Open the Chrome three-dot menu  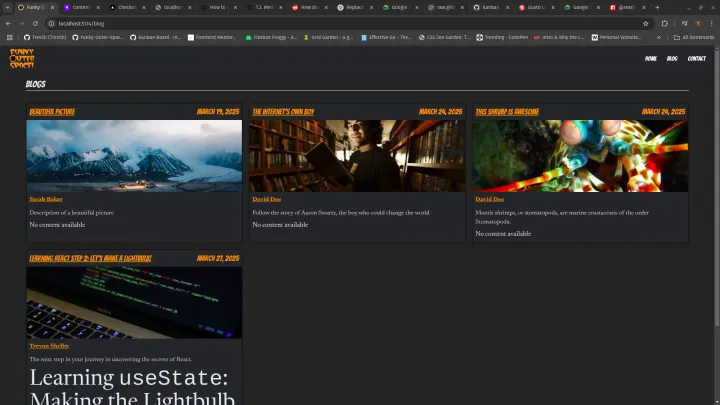pos(711,23)
